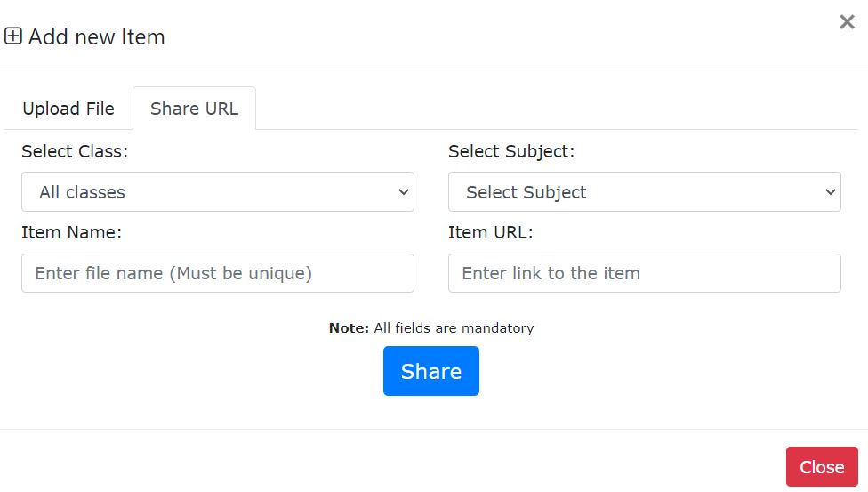
Task: Switch to the Upload File tab
Action: click(x=68, y=109)
